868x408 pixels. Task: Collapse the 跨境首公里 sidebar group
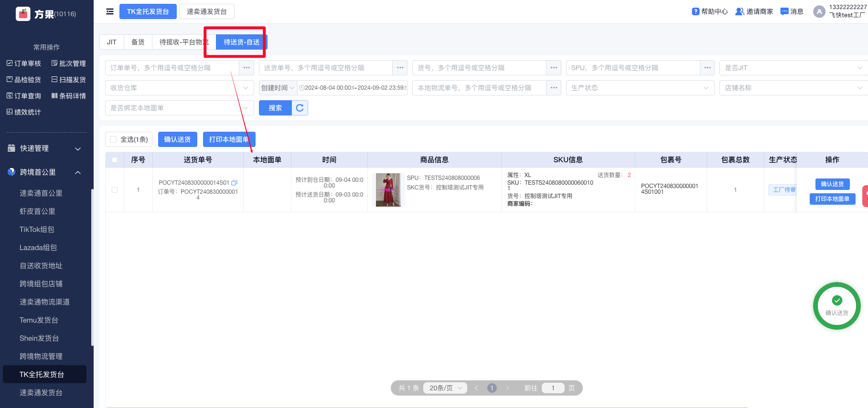(44, 172)
